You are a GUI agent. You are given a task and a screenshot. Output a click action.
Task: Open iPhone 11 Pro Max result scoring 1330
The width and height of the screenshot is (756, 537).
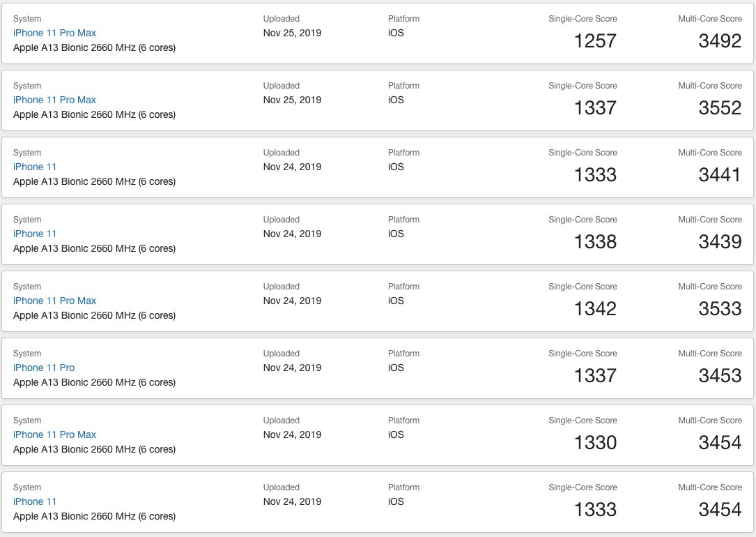tap(54, 434)
